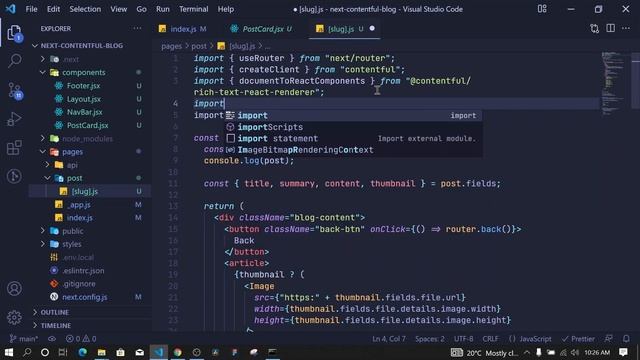The width and height of the screenshot is (640, 360).
Task: Choose ImageBitmapRenderingContext suggestion
Action: click(x=353, y=150)
